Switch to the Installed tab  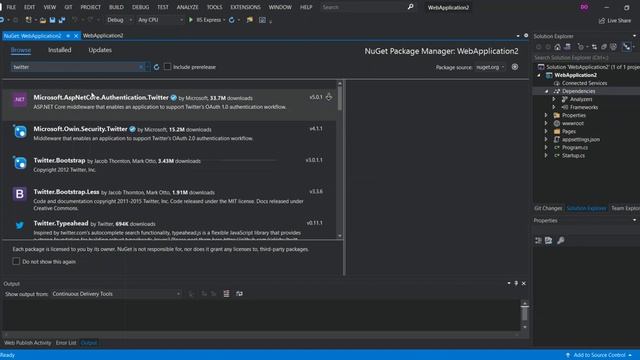pos(60,50)
